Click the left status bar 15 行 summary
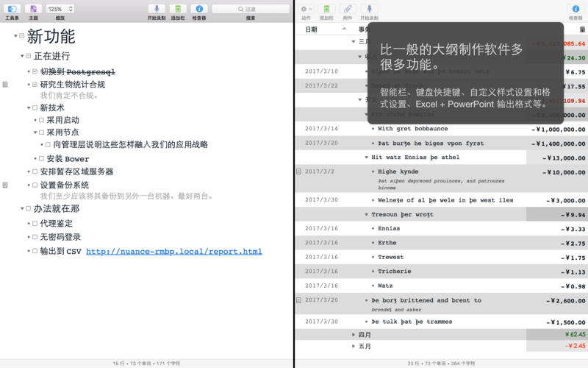Image resolution: width=588 pixels, height=368 pixels. pos(146,363)
